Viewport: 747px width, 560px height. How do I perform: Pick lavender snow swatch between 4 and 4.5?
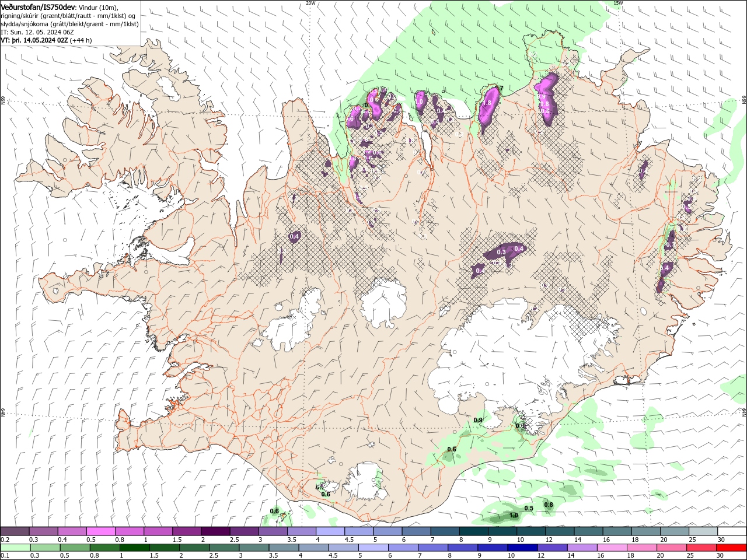point(330,531)
